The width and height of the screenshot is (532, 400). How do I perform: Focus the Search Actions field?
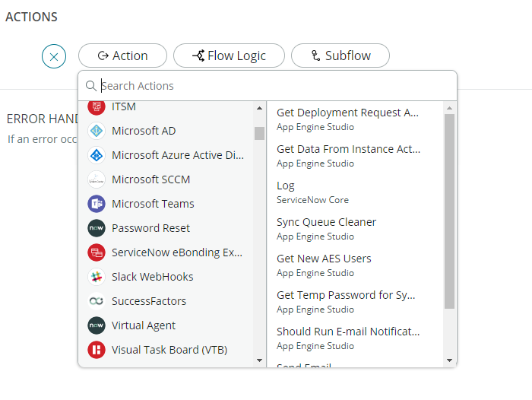[x=268, y=86]
